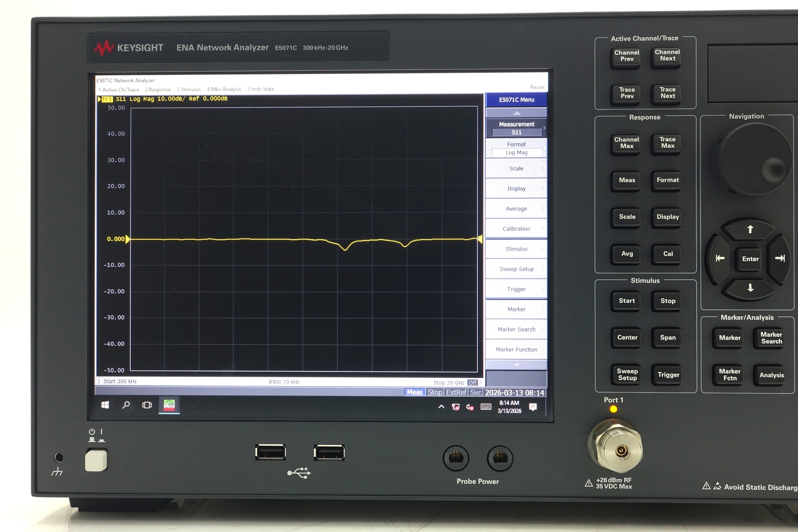This screenshot has width=798, height=532.
Task: Open the 5 Instr State menu
Action: 261,89
